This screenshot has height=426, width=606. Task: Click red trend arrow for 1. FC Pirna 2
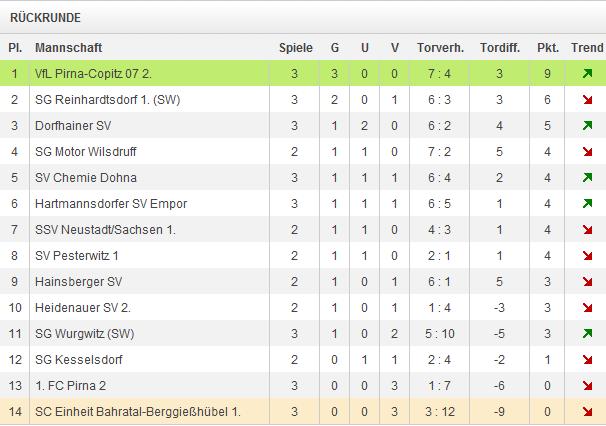pyautogui.click(x=587, y=385)
